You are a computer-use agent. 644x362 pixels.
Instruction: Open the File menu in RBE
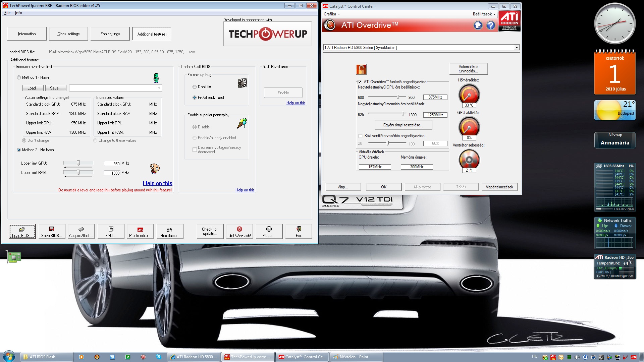[7, 13]
